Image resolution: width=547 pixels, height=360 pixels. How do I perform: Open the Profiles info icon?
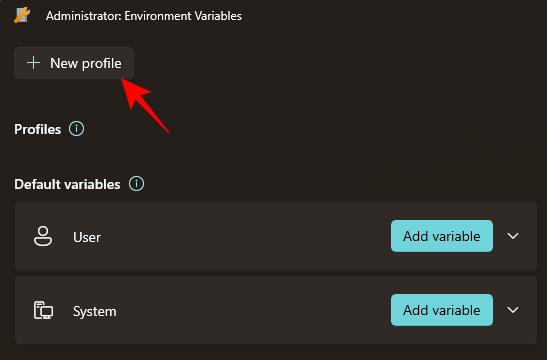coord(76,129)
